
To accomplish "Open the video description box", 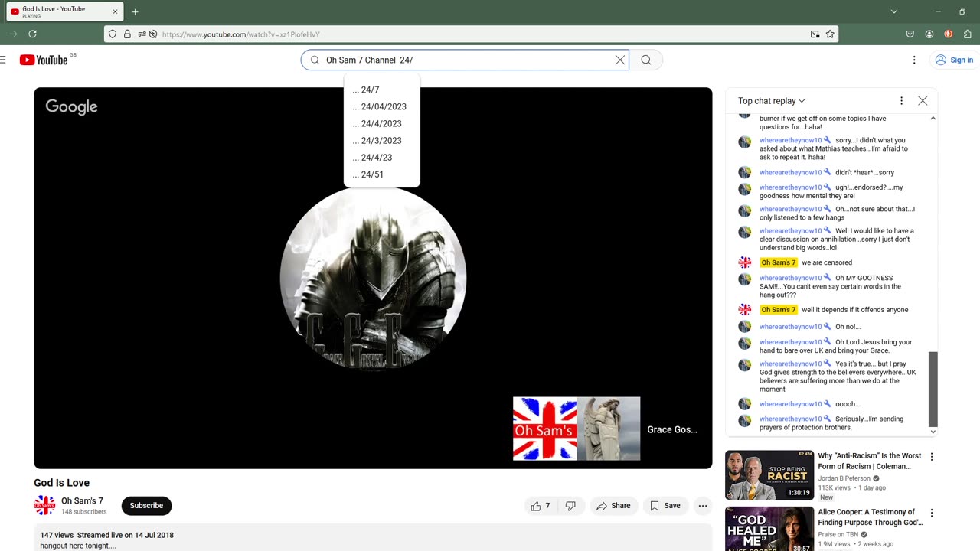I will [x=373, y=538].
